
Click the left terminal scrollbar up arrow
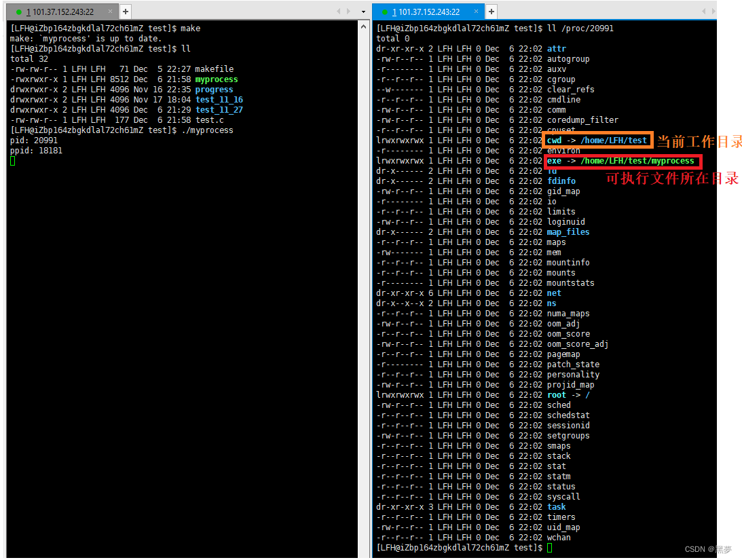pos(363,27)
